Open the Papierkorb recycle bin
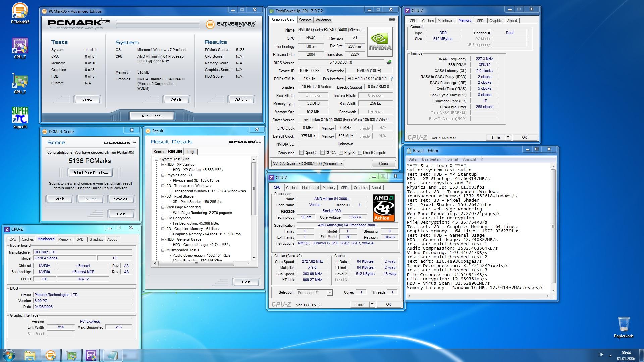 624,327
